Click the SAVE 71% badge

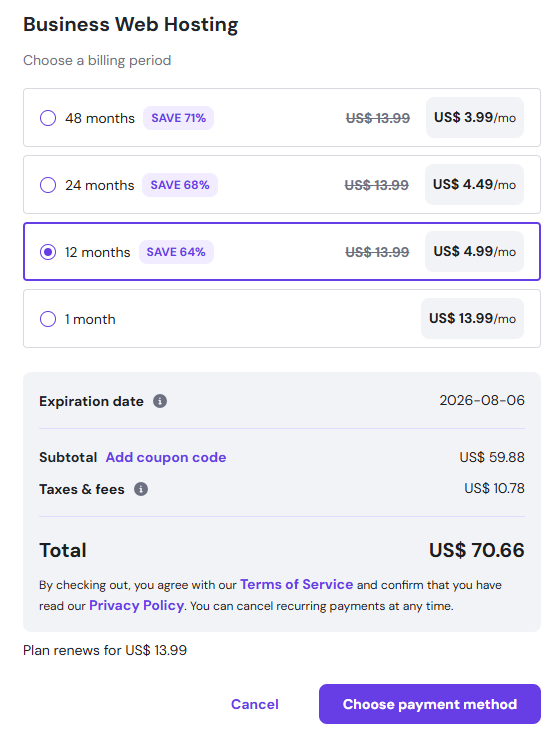[x=179, y=118]
